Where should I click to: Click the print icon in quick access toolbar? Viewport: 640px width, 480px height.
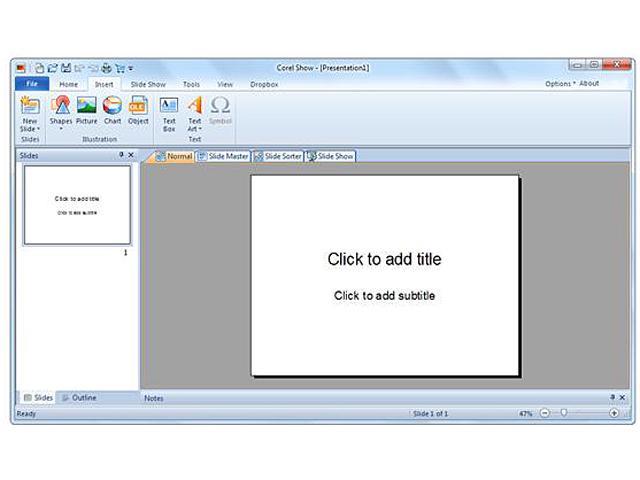click(x=106, y=68)
